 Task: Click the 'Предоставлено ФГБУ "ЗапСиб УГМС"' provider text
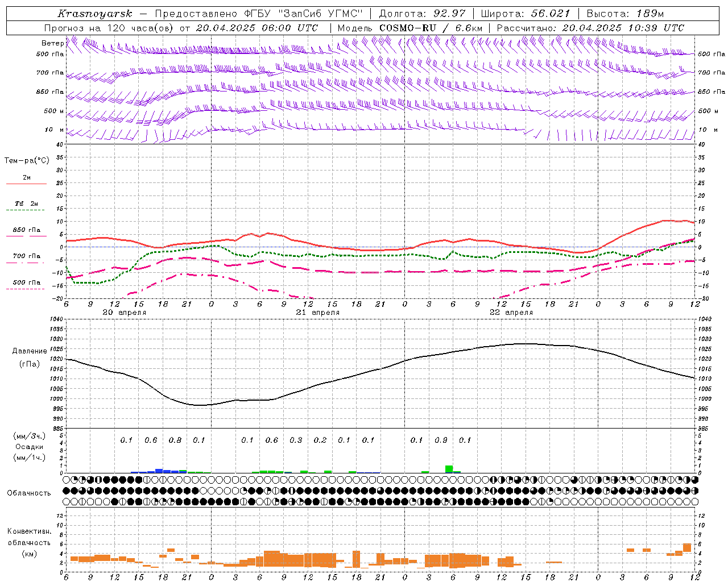coord(259,14)
